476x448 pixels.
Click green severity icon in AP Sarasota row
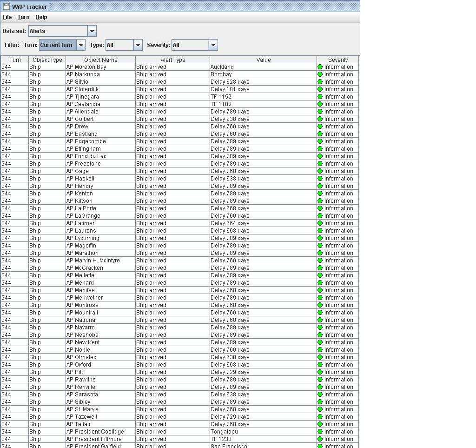pos(320,394)
